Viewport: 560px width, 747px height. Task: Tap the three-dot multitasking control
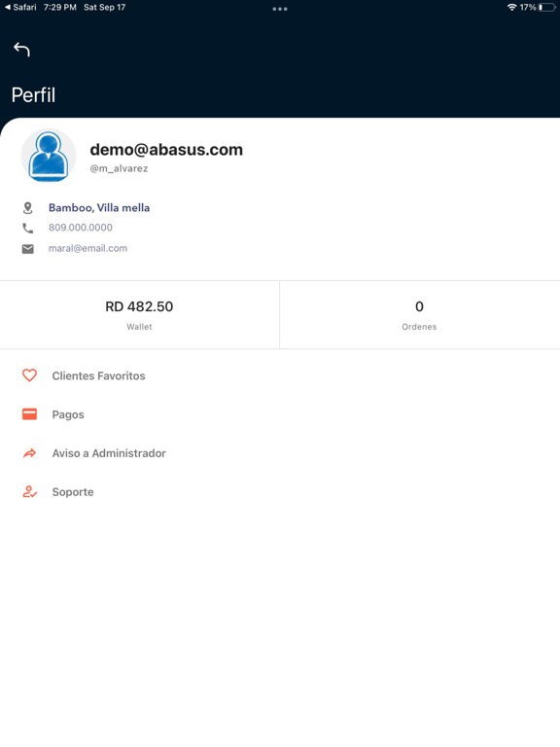click(280, 9)
